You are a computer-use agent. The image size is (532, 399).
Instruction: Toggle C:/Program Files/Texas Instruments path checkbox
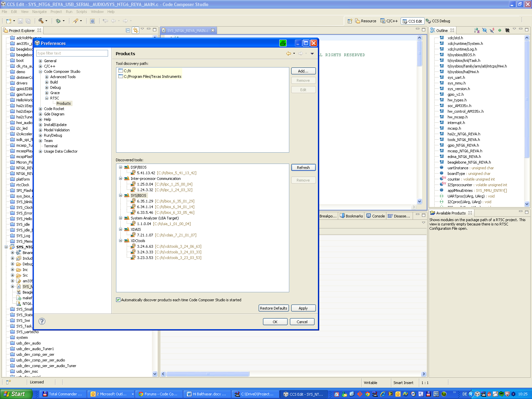coord(121,76)
